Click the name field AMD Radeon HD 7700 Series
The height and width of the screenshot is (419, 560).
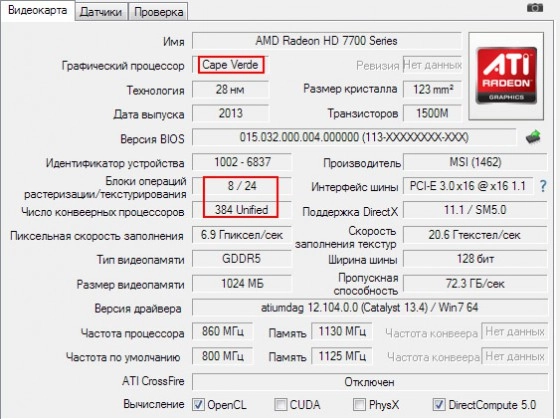pyautogui.click(x=326, y=41)
